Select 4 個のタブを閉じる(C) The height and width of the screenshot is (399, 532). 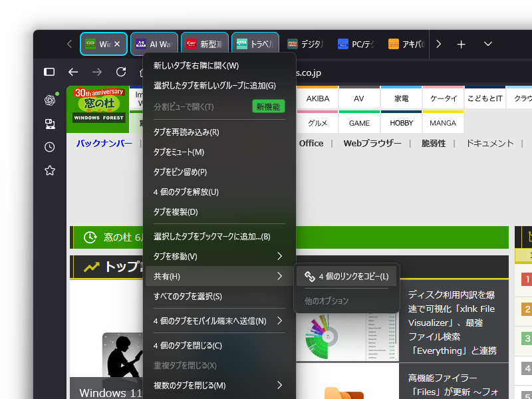219,345
